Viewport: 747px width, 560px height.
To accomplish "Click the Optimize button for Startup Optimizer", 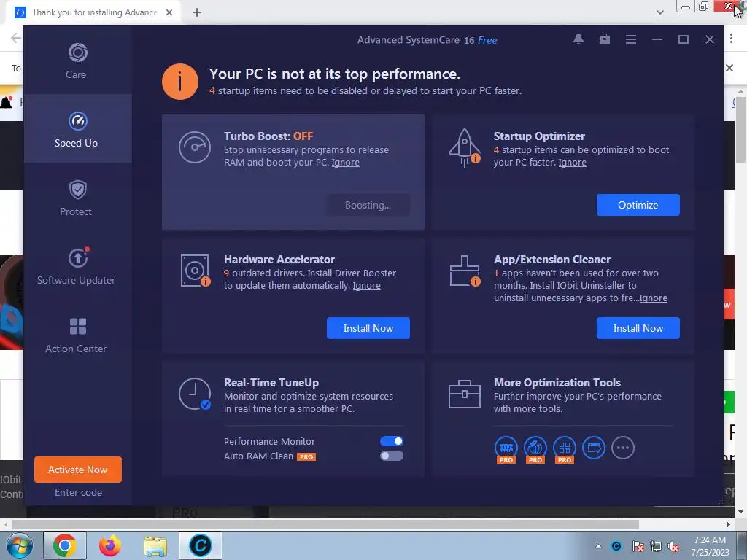I will [638, 205].
